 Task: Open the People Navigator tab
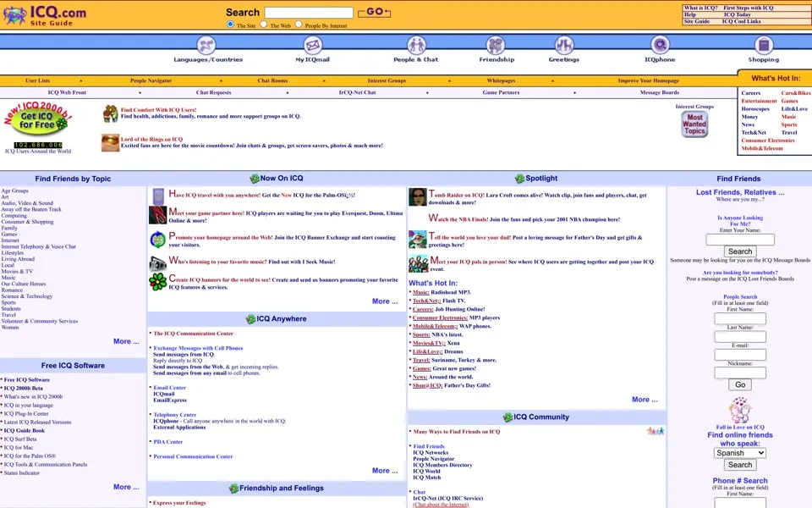151,81
